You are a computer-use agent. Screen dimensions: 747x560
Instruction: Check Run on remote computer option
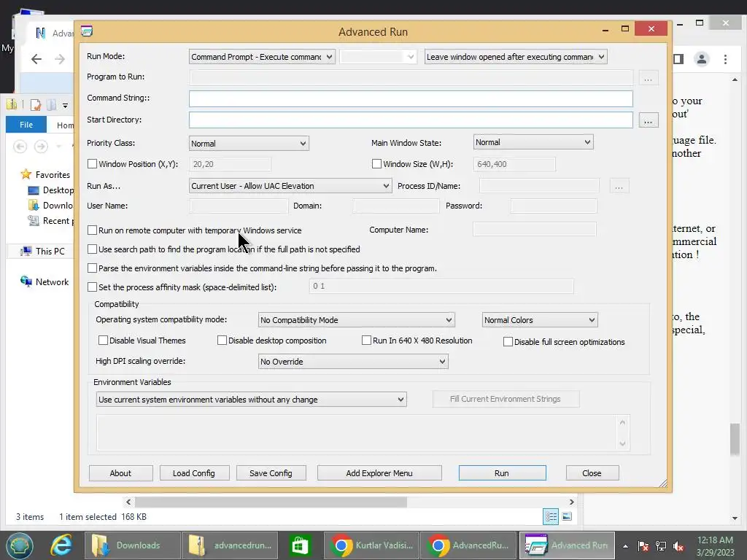coord(92,230)
